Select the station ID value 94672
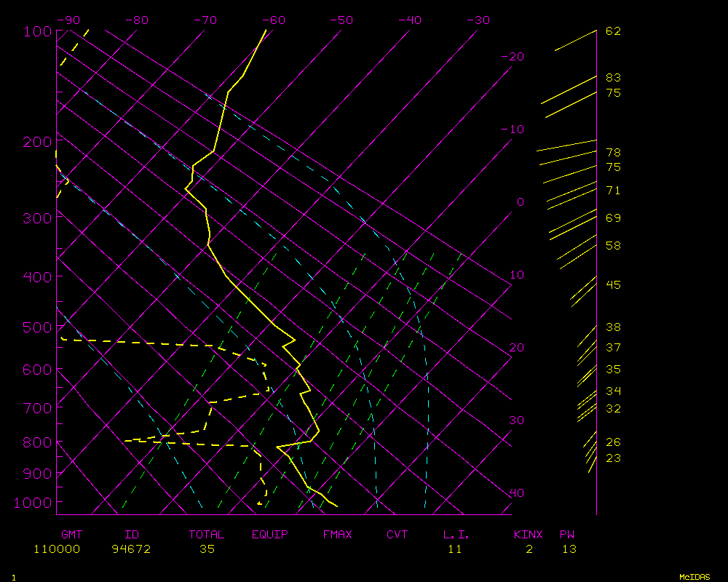Image resolution: width=728 pixels, height=582 pixels. click(x=131, y=549)
